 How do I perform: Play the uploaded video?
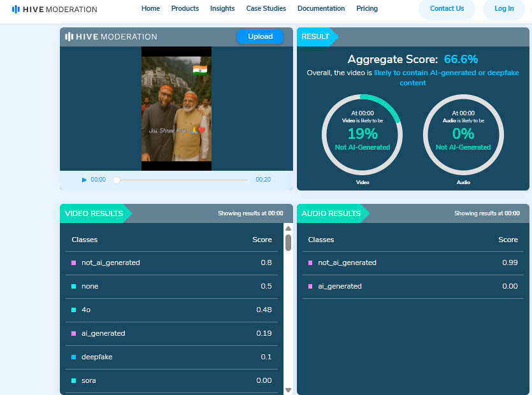[x=84, y=180]
